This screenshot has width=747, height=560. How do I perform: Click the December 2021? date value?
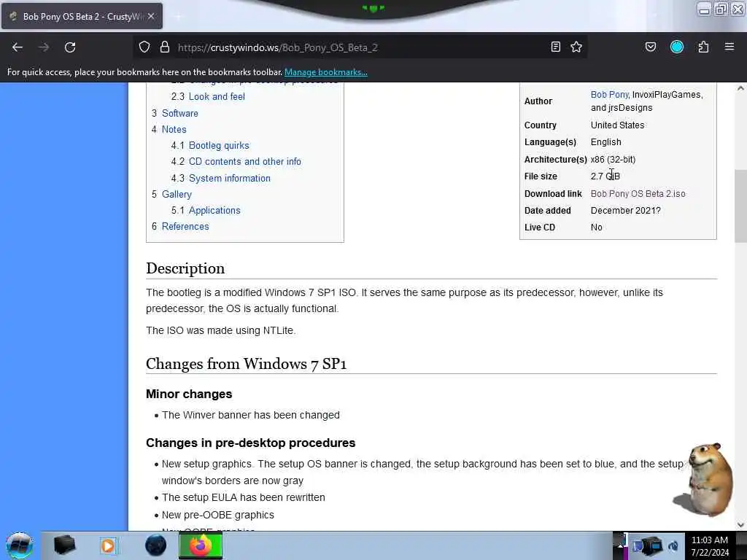click(x=625, y=211)
